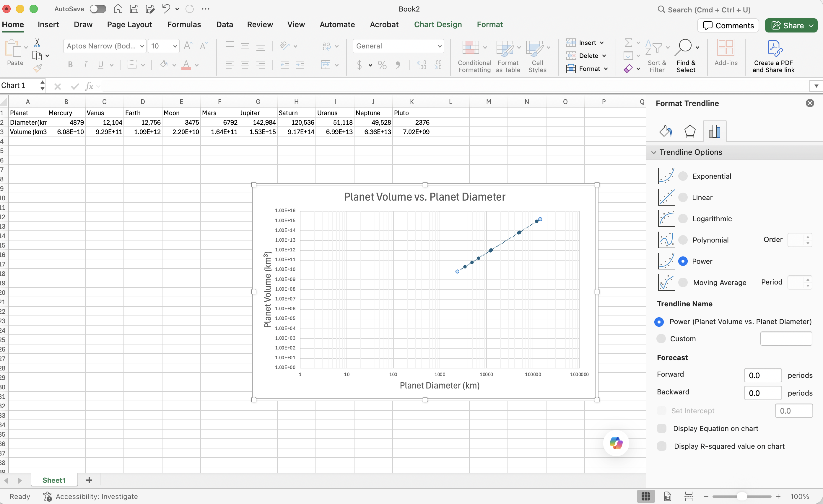Viewport: 823px width, 504px height.
Task: Click Format as Table button
Action: click(x=508, y=56)
